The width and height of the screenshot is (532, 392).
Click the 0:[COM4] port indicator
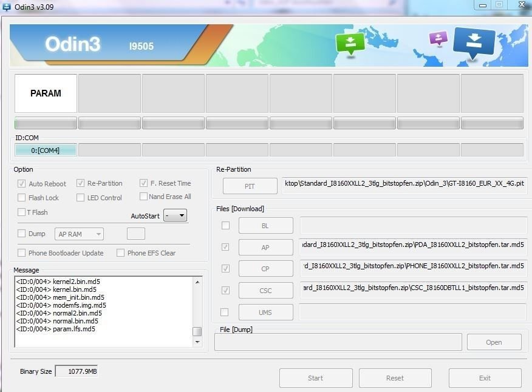[46, 150]
